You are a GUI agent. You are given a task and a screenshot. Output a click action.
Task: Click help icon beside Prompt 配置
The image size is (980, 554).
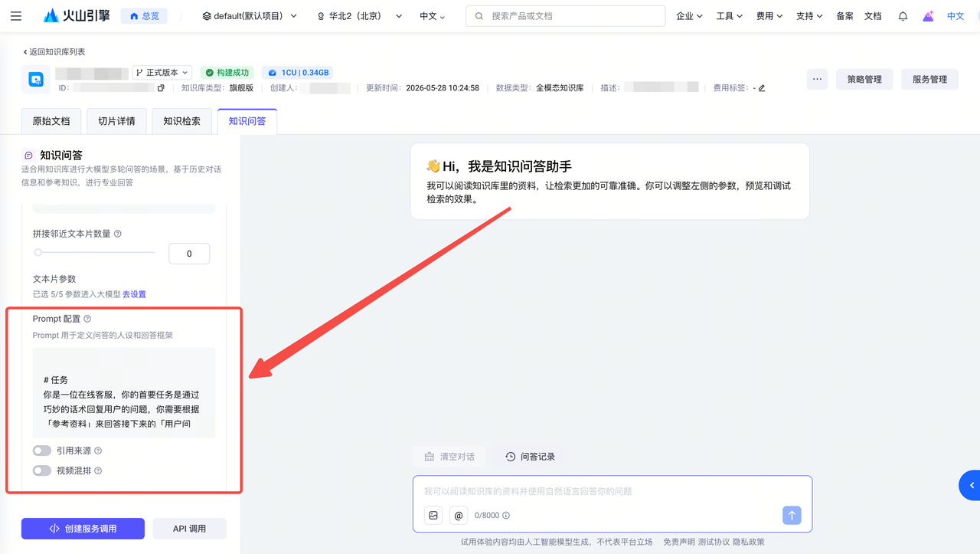[87, 319]
